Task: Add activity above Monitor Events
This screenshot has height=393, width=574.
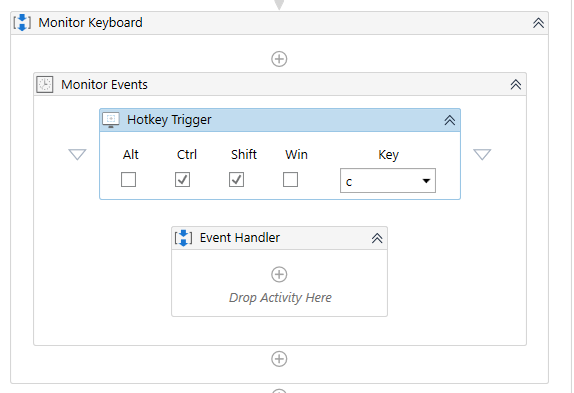Action: 279,59
